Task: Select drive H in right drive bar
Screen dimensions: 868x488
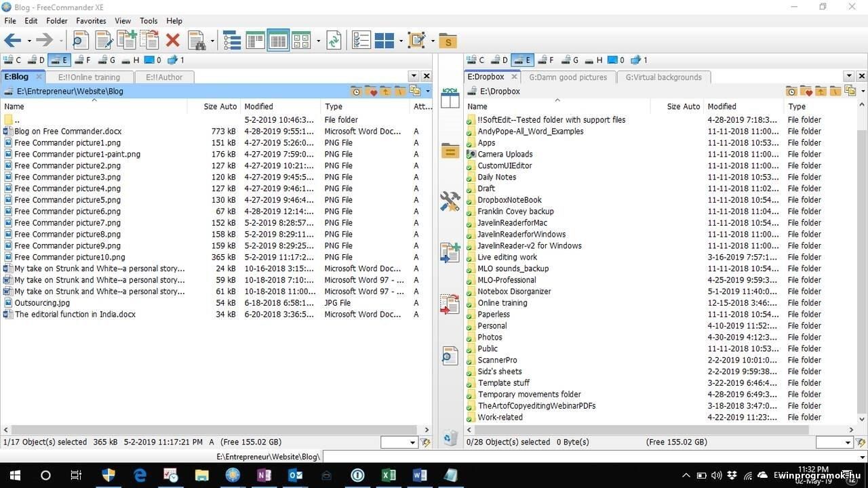Action: [593, 60]
